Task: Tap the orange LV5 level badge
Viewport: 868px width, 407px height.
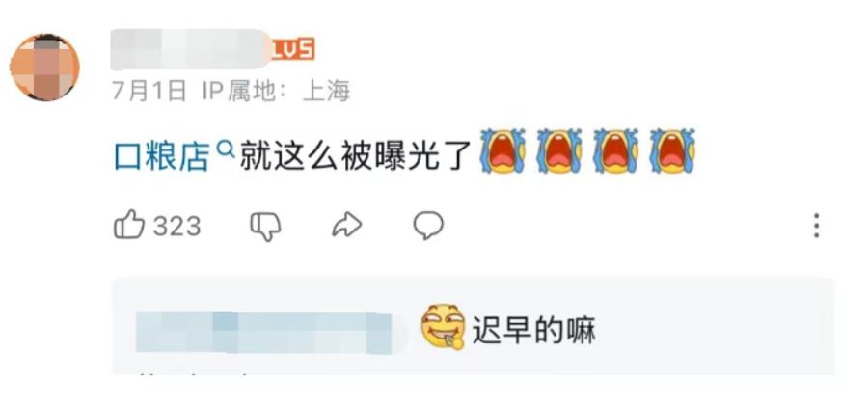Action: coord(294,49)
